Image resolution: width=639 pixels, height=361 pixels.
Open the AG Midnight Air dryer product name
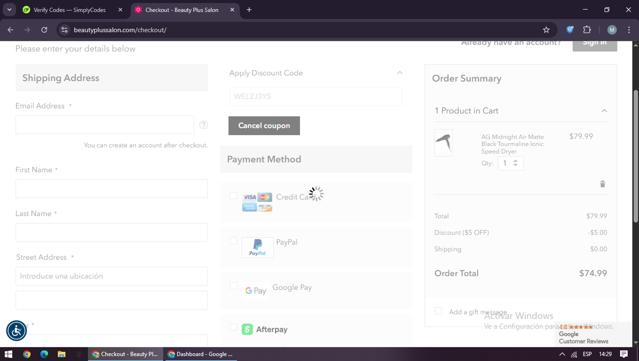(512, 144)
